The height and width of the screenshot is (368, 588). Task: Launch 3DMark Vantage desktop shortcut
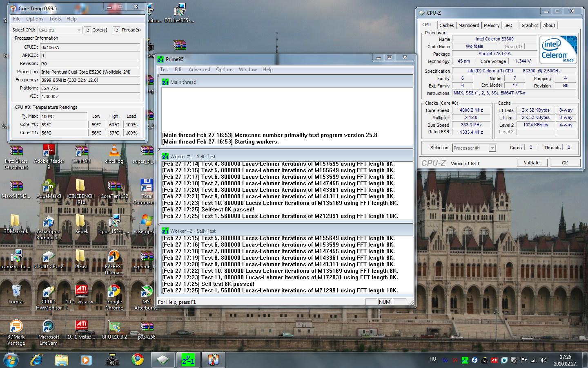tap(16, 333)
